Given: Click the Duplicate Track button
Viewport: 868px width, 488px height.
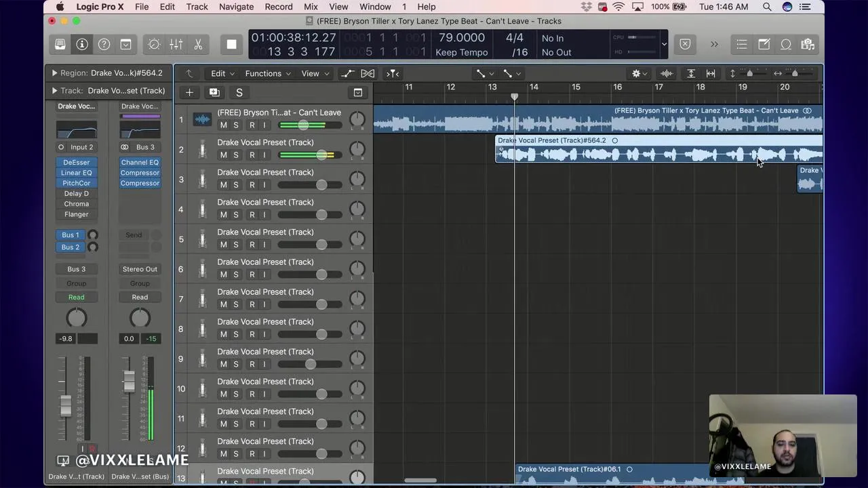Looking at the screenshot, I should [x=214, y=93].
